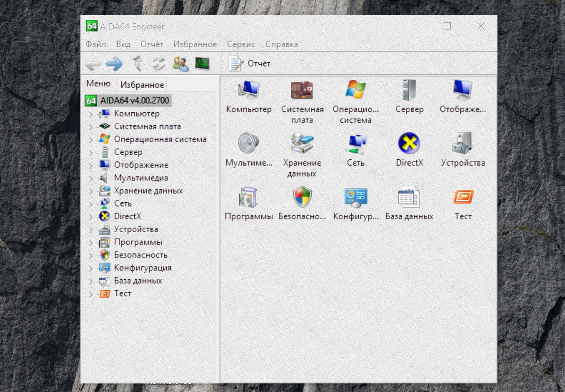565x392 pixels.
Task: Expand the Безопасность tree node
Action: (x=91, y=255)
